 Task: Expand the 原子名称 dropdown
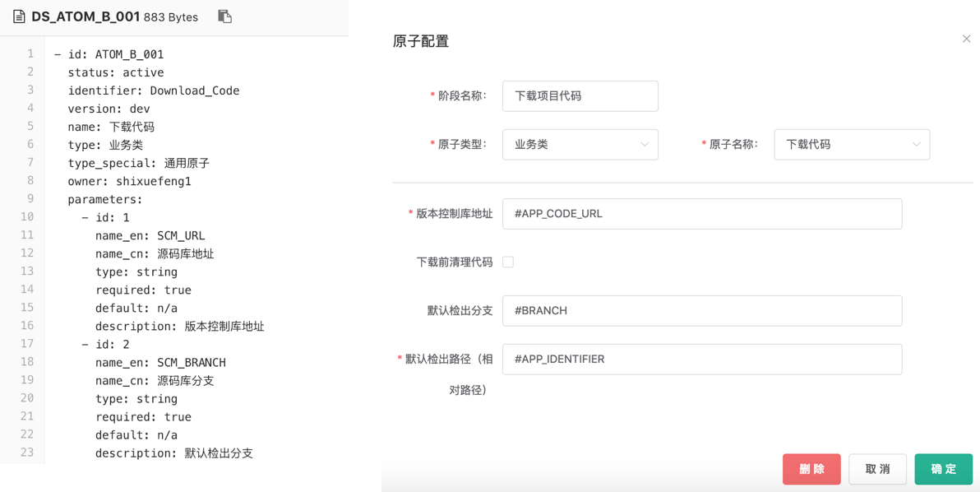852,144
